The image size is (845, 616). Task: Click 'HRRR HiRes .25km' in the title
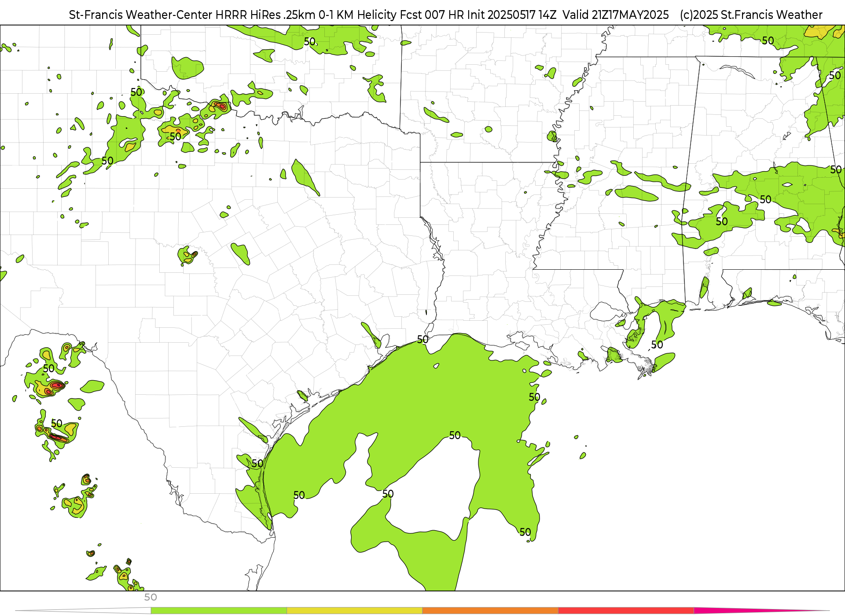[x=266, y=15]
